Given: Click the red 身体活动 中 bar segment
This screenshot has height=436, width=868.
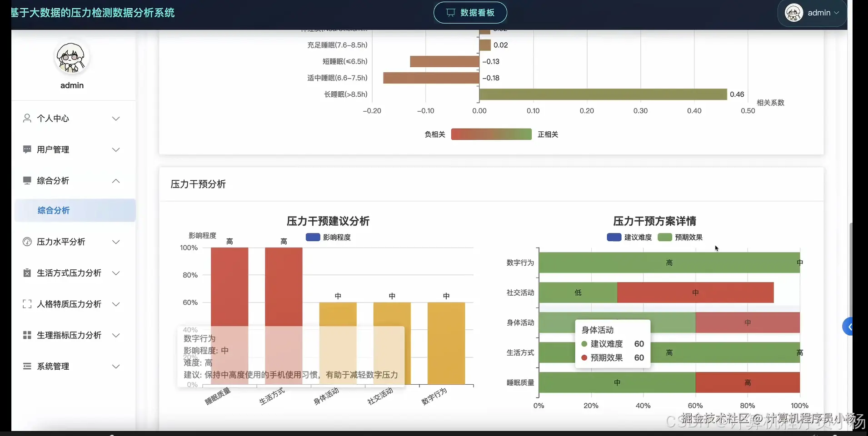Looking at the screenshot, I should (748, 322).
